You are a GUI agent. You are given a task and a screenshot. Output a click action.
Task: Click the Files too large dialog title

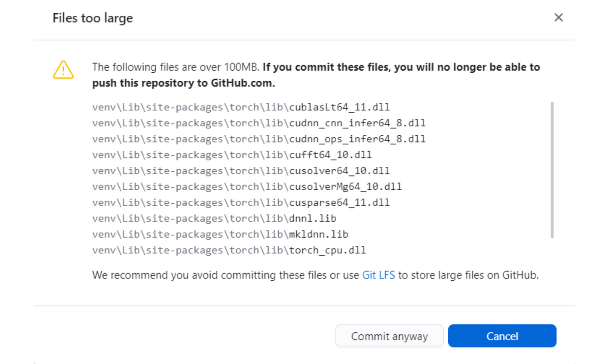92,18
